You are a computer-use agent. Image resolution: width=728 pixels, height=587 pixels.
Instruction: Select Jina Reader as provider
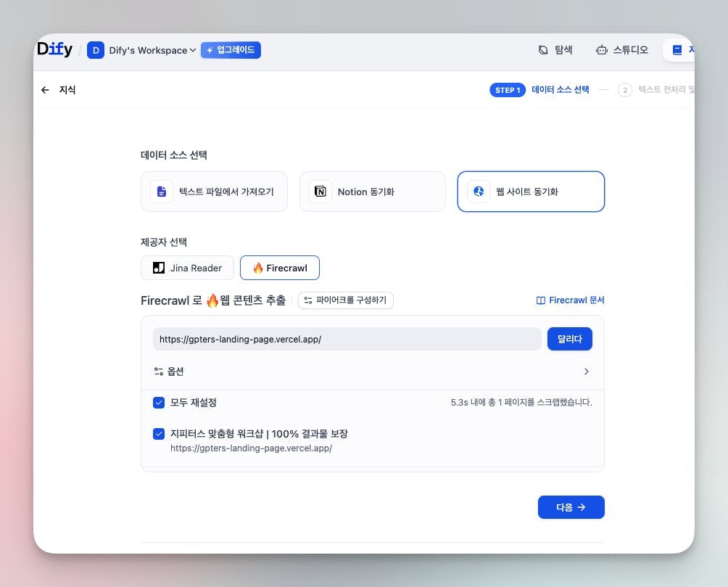[x=187, y=268]
